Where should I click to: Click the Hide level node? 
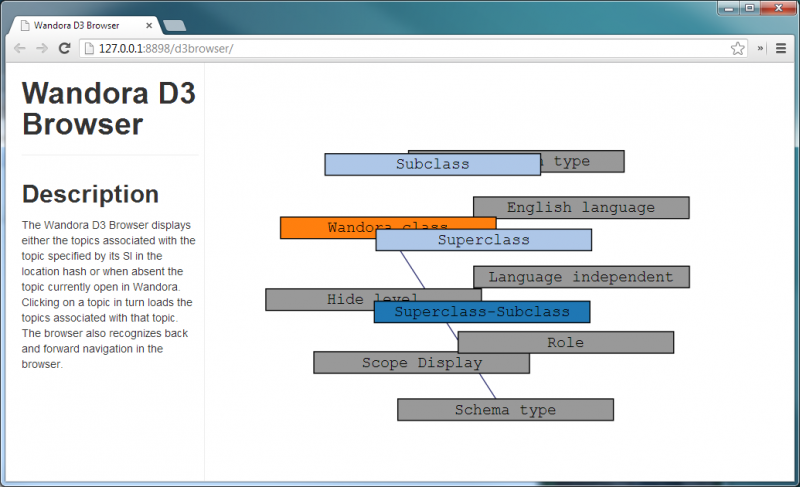(318, 299)
